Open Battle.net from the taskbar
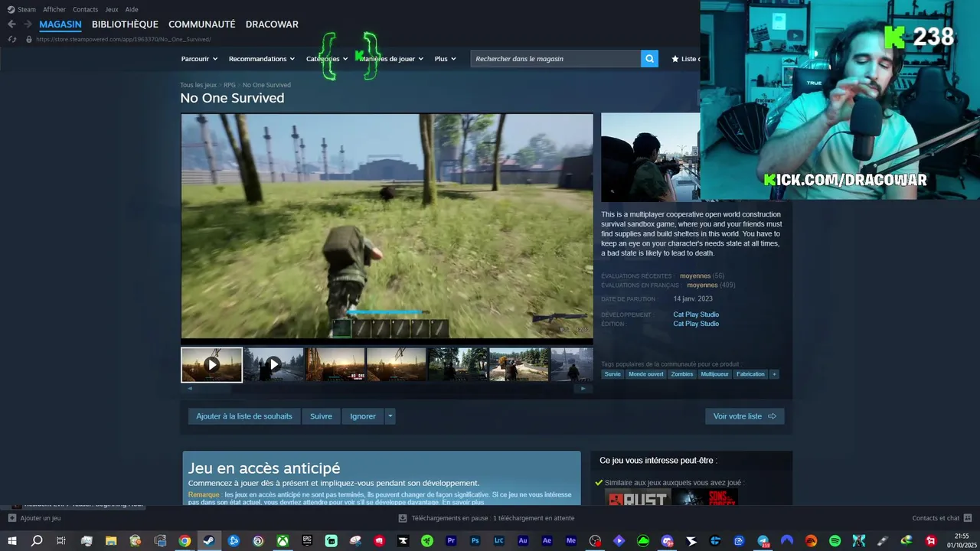Screen dimensions: 980x551 click(234, 541)
